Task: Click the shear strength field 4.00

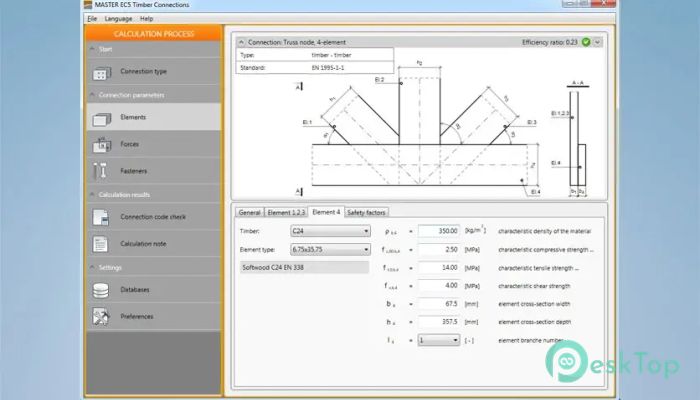Action: click(x=438, y=286)
